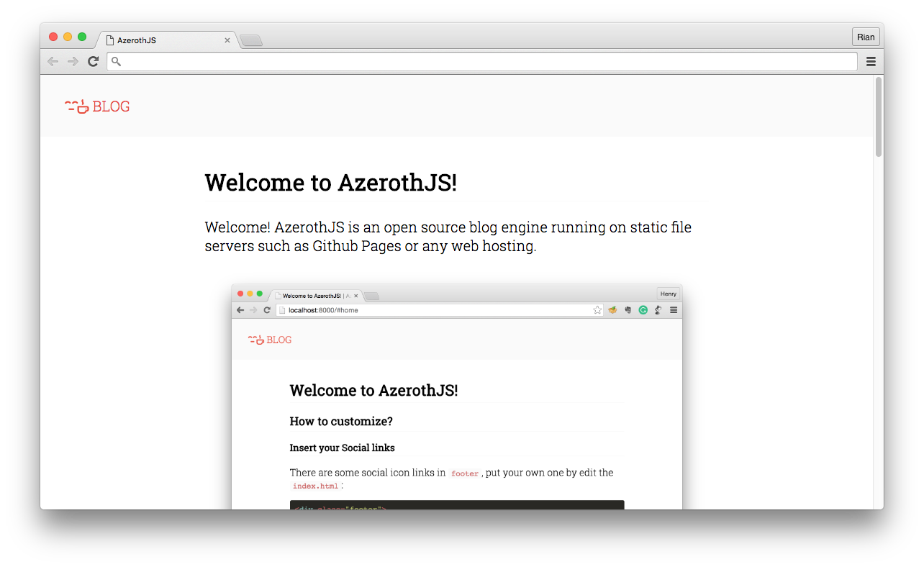Click the green Grammarly icon in the embedded screenshot
The width and height of the screenshot is (924, 567).
tap(643, 309)
